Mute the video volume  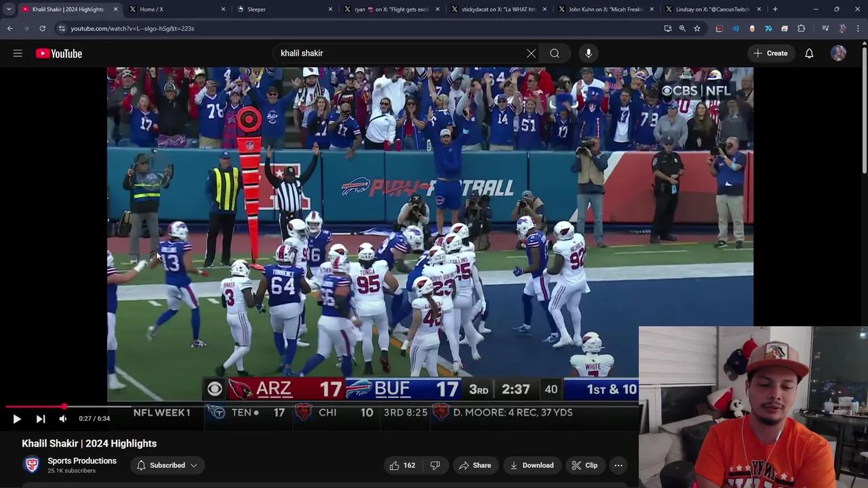point(63,419)
